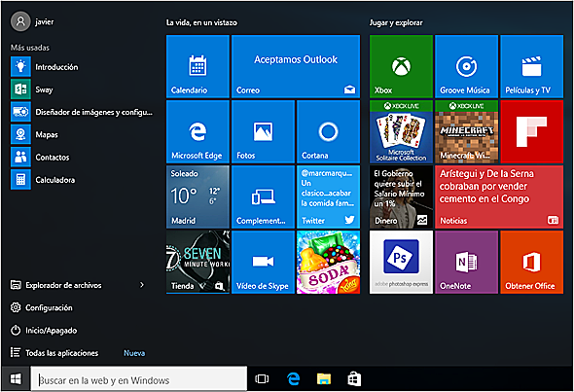This screenshot has width=574, height=392.
Task: Open the Cortana tile
Action: click(329, 131)
